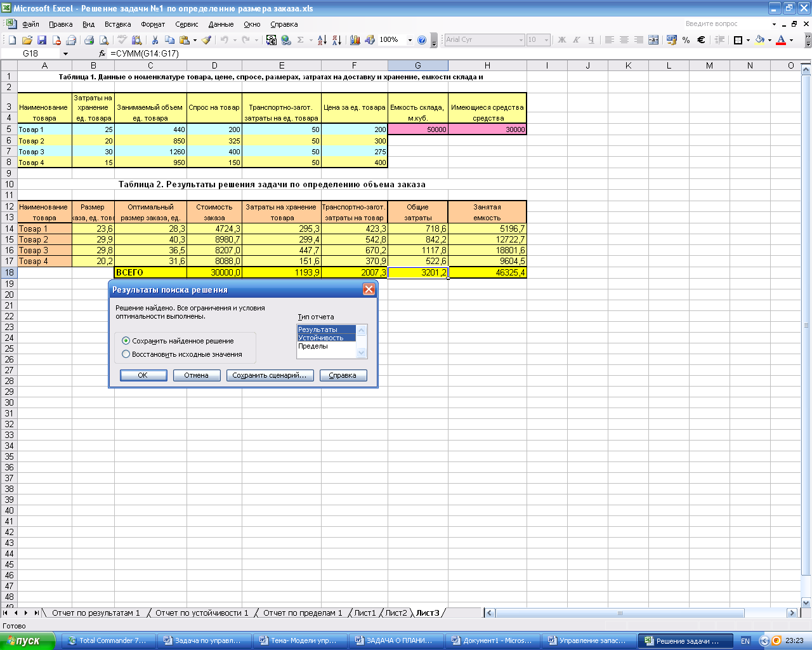Open the Данные menu

(x=221, y=24)
